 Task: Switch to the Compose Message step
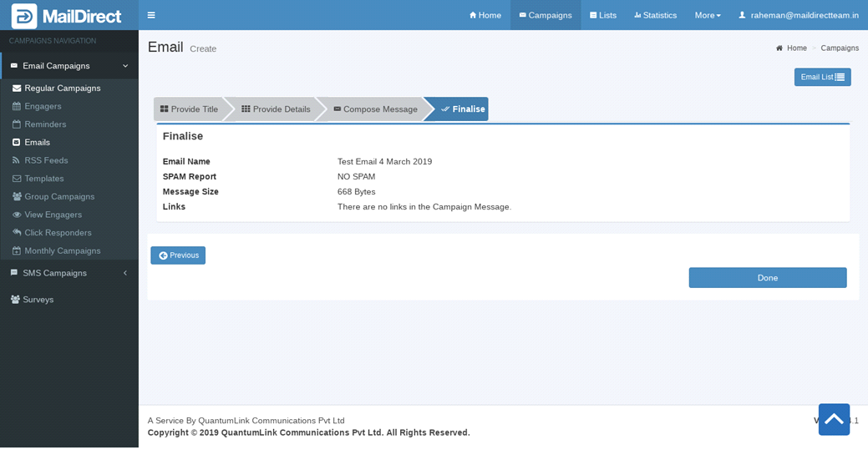pos(374,109)
